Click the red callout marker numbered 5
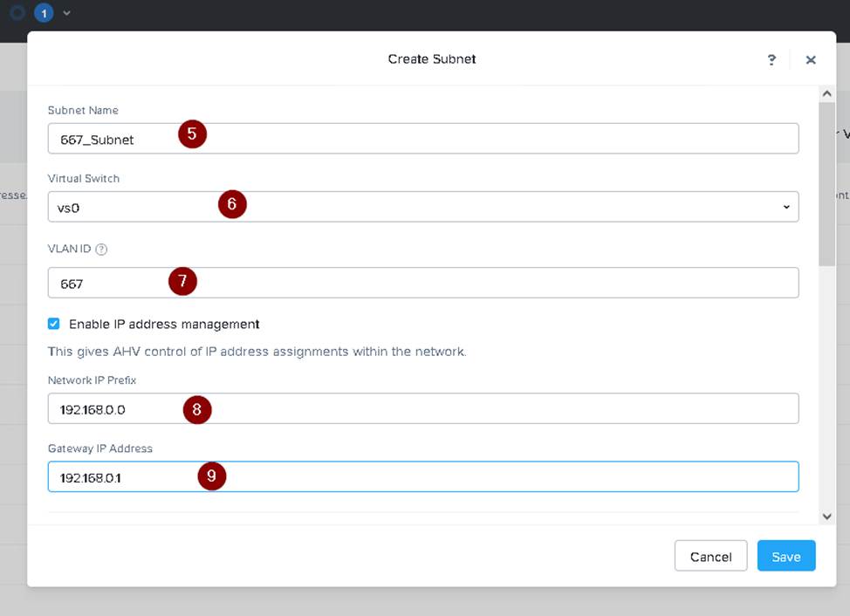 pos(192,134)
